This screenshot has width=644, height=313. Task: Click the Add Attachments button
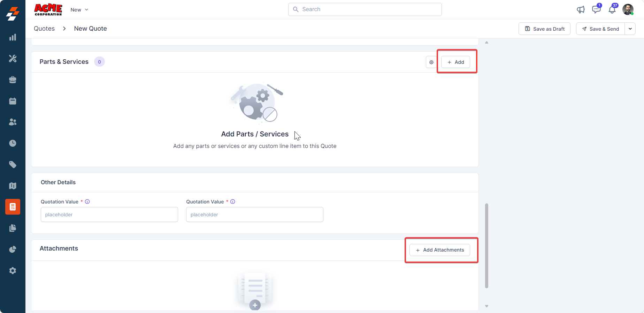pyautogui.click(x=440, y=250)
